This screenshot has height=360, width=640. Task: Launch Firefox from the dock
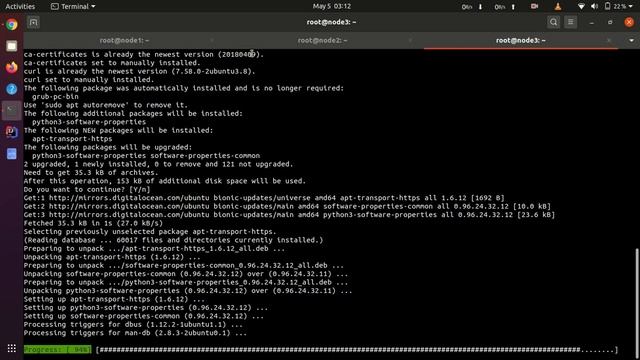coord(11,67)
